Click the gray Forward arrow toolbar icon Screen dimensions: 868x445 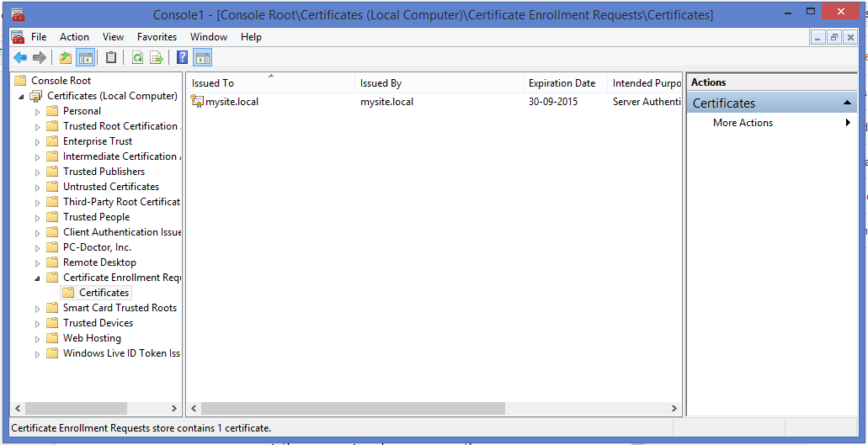39,57
